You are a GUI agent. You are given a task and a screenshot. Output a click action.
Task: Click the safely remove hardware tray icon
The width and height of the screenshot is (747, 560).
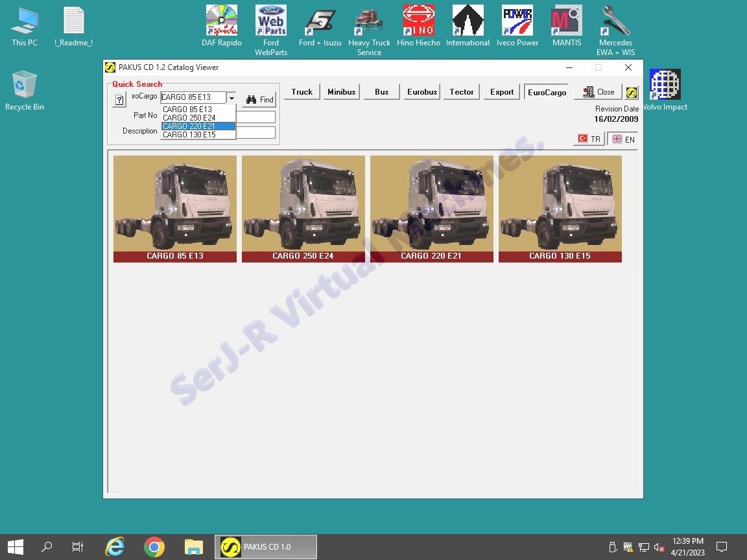613,547
